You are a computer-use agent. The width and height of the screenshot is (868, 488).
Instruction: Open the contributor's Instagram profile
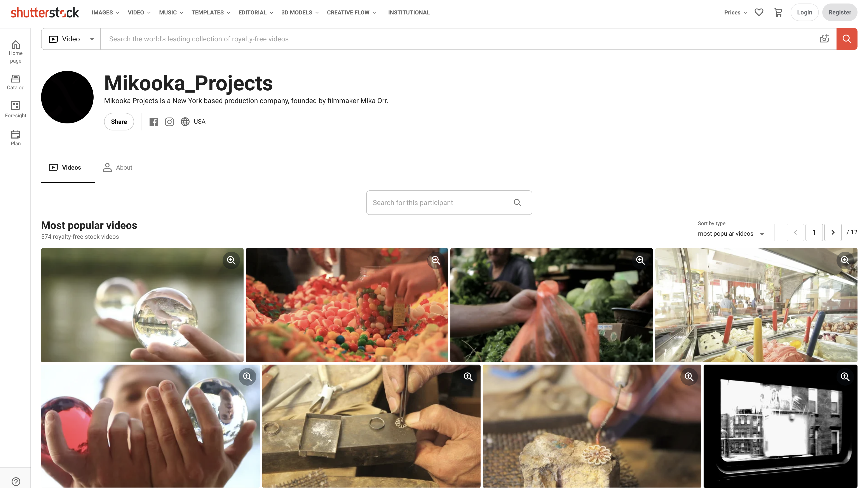(169, 122)
